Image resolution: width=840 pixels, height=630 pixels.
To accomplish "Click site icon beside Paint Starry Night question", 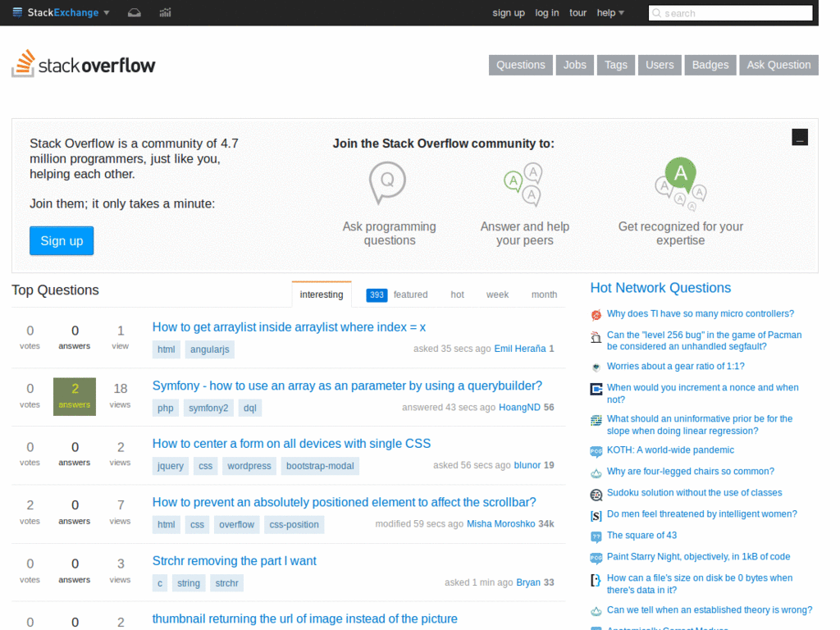I will click(596, 558).
